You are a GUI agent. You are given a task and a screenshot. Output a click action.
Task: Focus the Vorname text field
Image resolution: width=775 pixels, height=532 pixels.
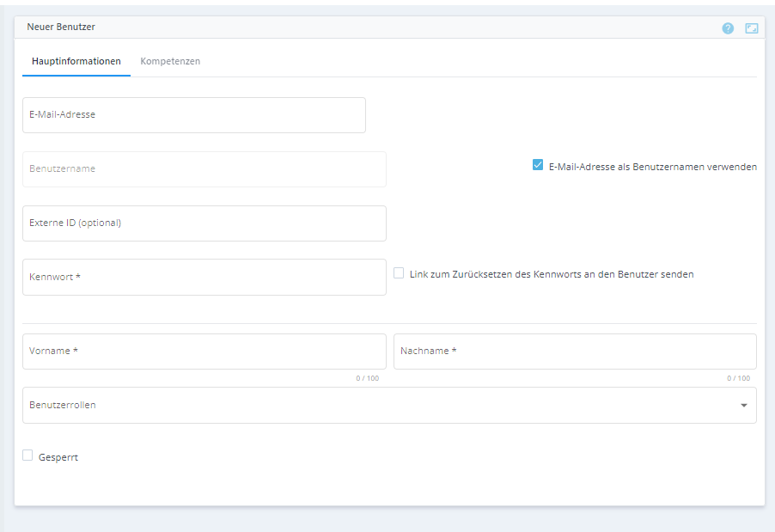pos(204,352)
